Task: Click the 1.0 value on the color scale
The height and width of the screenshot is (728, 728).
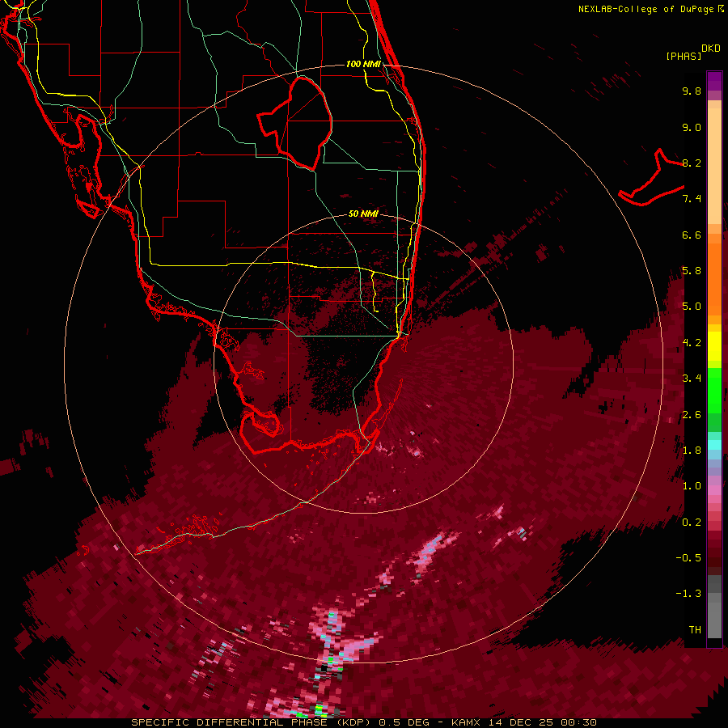Action: [x=692, y=486]
